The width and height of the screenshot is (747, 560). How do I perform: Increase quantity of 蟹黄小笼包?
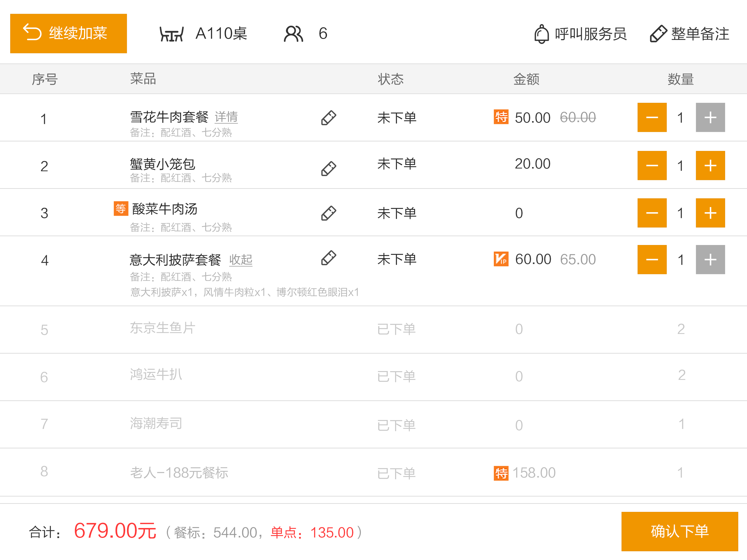[710, 165]
